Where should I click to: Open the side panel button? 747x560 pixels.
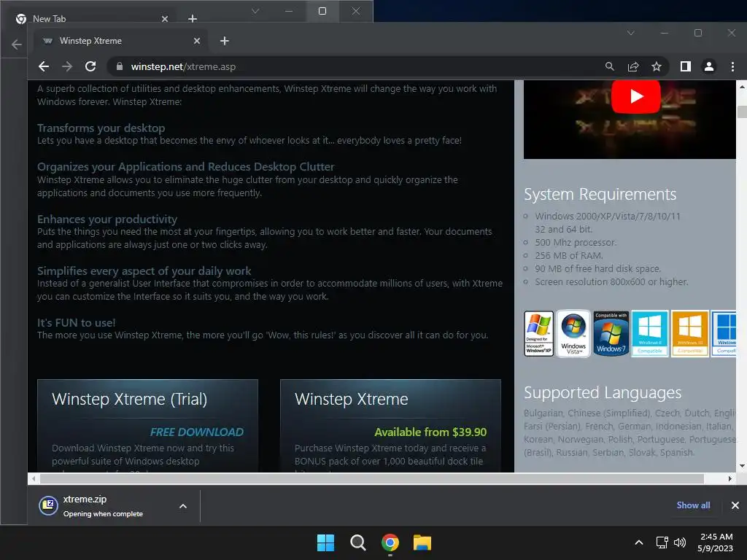(686, 66)
